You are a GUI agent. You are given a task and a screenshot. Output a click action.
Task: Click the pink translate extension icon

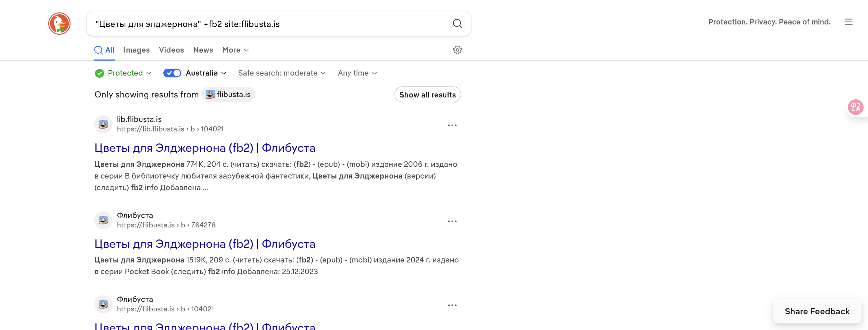(x=856, y=107)
